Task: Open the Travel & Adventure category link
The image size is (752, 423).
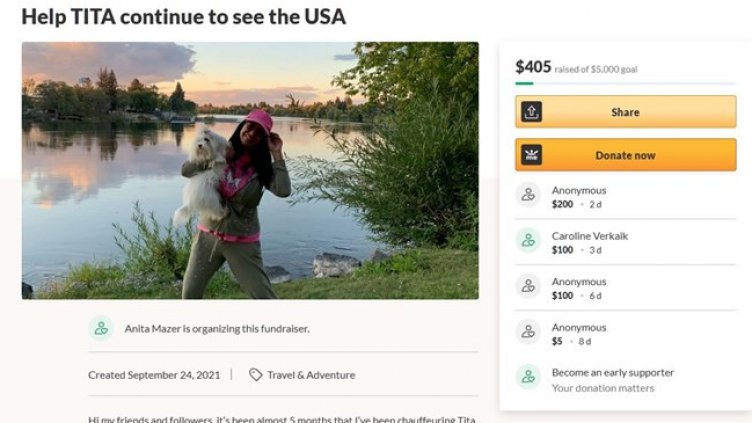Action: point(310,375)
